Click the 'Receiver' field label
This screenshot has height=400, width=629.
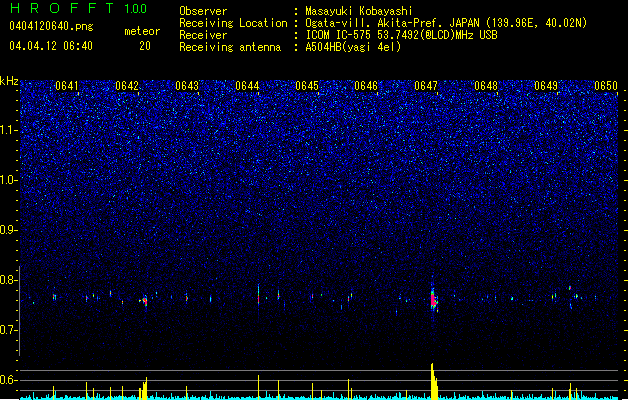click(203, 35)
